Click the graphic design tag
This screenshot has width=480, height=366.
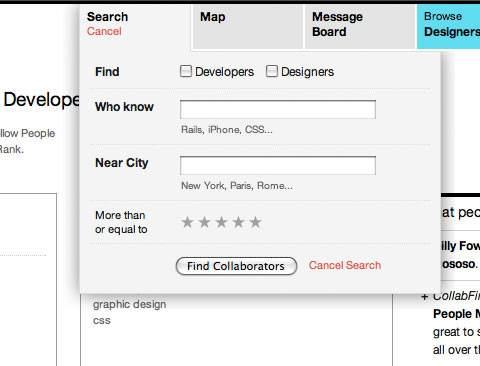(129, 305)
